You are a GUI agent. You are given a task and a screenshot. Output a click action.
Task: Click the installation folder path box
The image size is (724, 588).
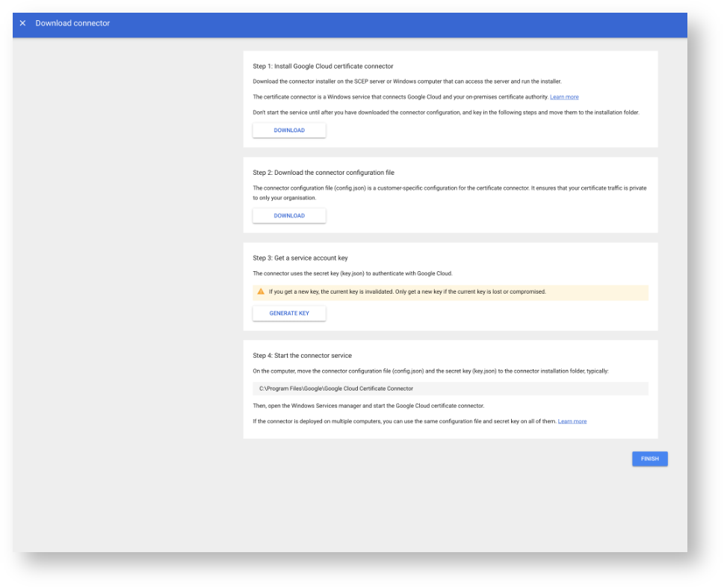pyautogui.click(x=450, y=389)
